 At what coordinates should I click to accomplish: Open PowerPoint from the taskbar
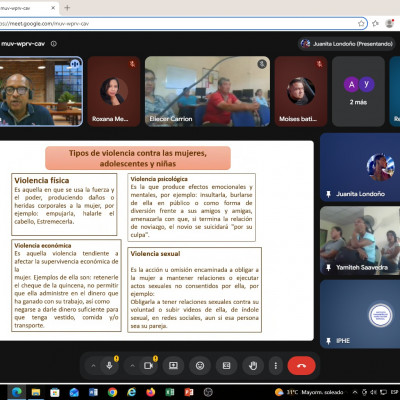tap(189, 392)
